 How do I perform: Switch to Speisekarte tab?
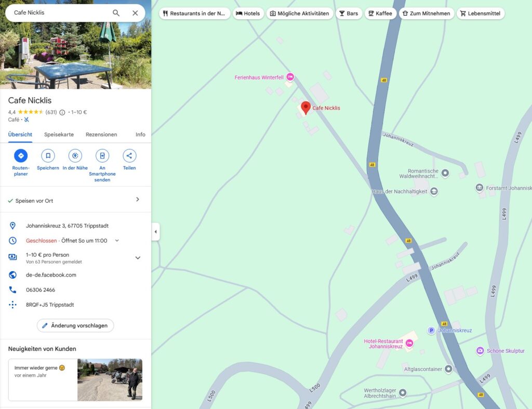tap(59, 135)
